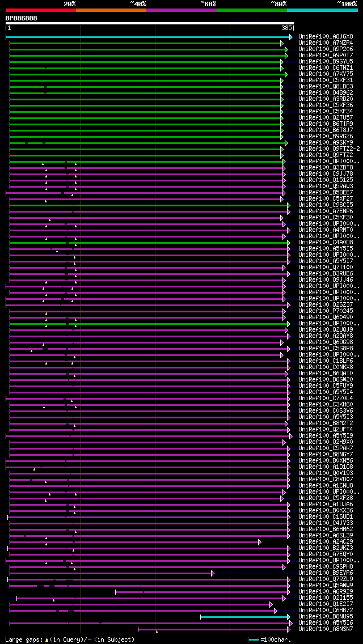
Task: Select label UniRef100_B6QAT0
Action: coord(326,374)
